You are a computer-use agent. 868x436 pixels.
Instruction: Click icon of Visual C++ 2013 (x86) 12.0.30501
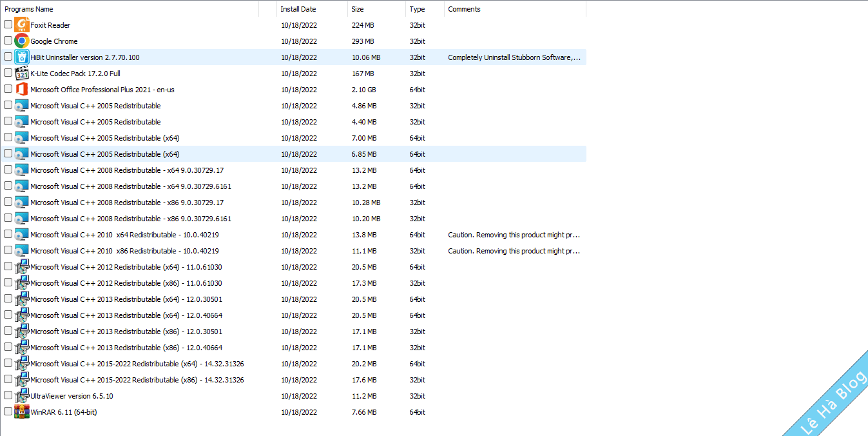coord(21,332)
